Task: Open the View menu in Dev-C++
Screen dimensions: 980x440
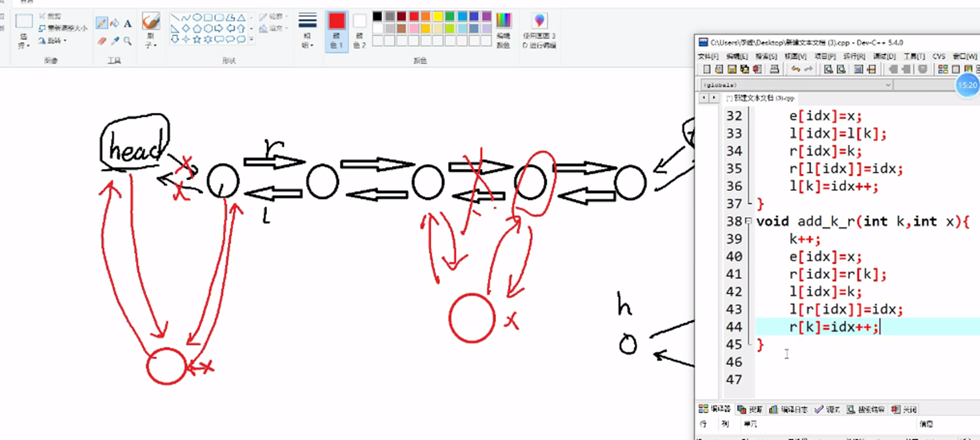Action: coord(796,57)
